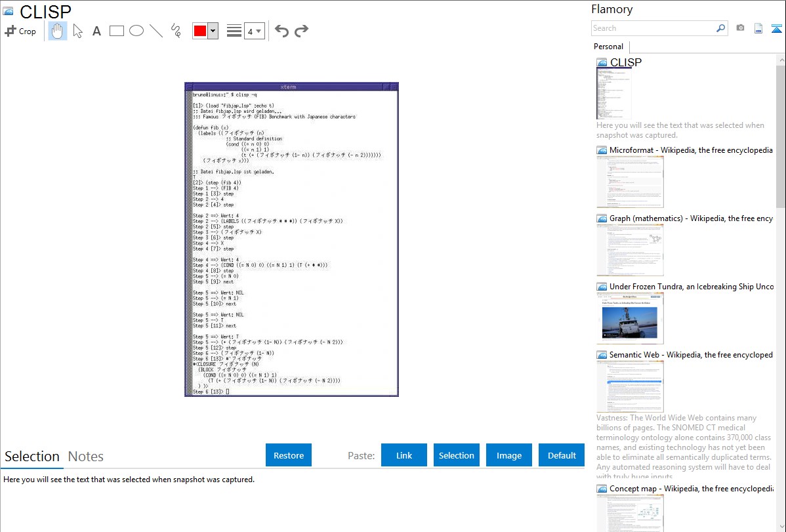
Task: Click icon beside Concept map title
Action: (602, 488)
